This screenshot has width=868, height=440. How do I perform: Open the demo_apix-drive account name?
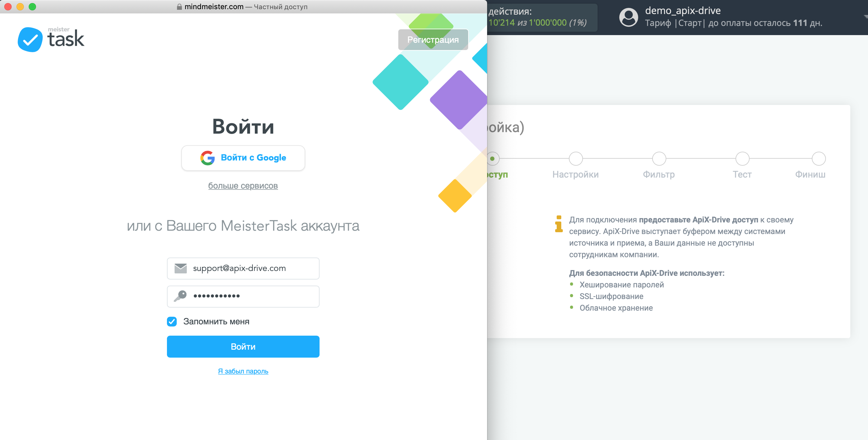point(683,11)
